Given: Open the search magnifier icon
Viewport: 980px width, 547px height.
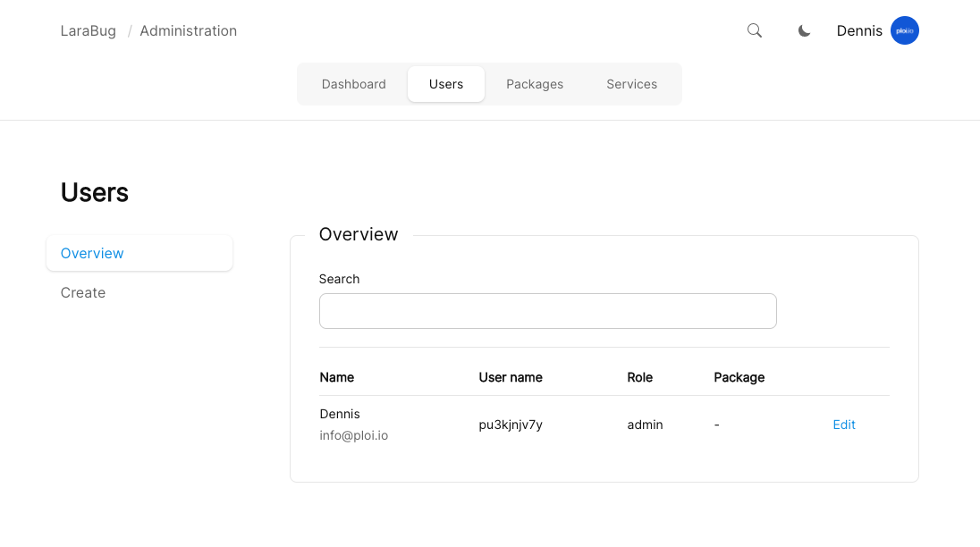Looking at the screenshot, I should (x=755, y=30).
